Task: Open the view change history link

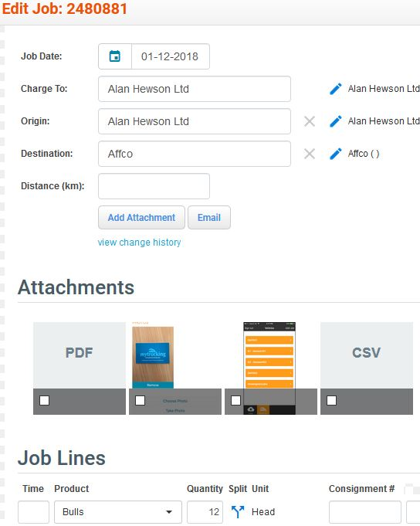Action: pos(139,243)
